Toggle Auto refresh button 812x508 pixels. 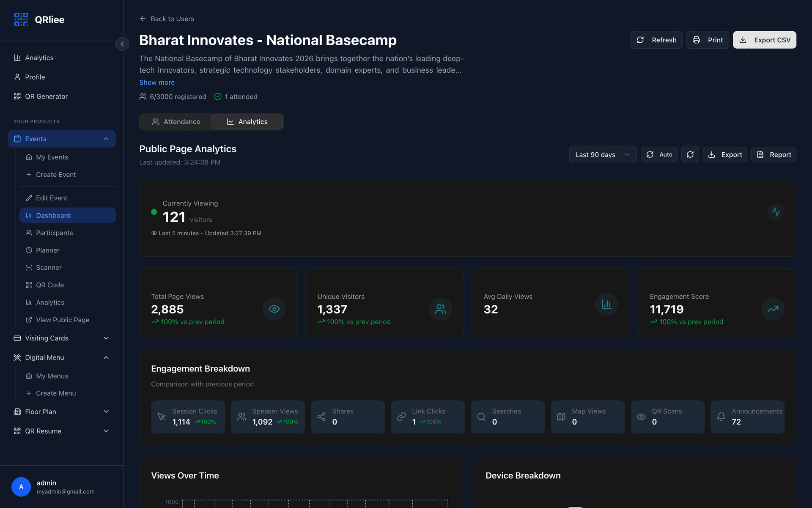tap(659, 155)
